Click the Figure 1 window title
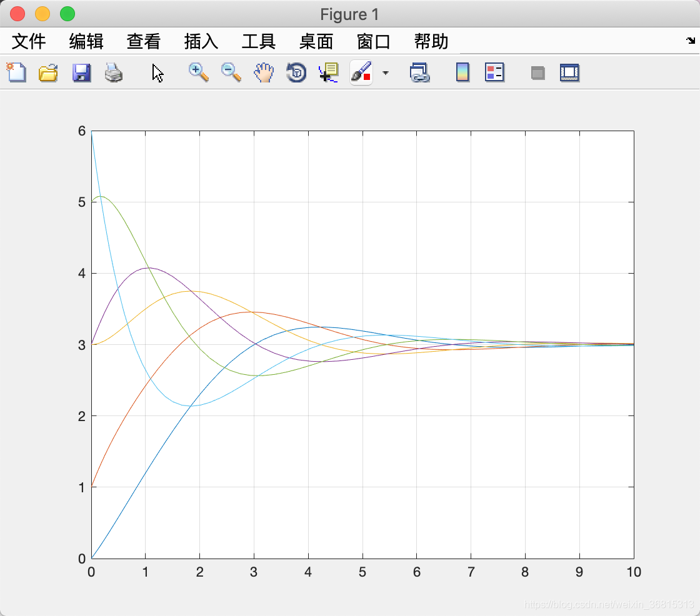Image resolution: width=700 pixels, height=616 pixels. pyautogui.click(x=349, y=14)
